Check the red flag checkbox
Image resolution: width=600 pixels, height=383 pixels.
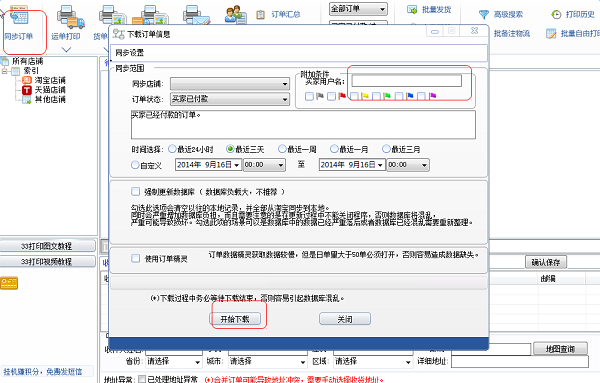point(332,96)
